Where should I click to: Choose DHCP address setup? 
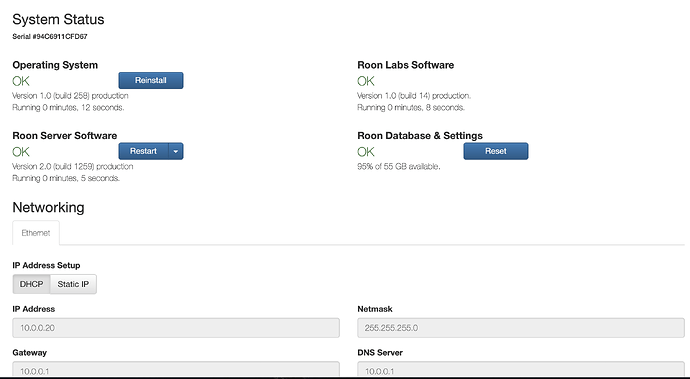pyautogui.click(x=31, y=284)
